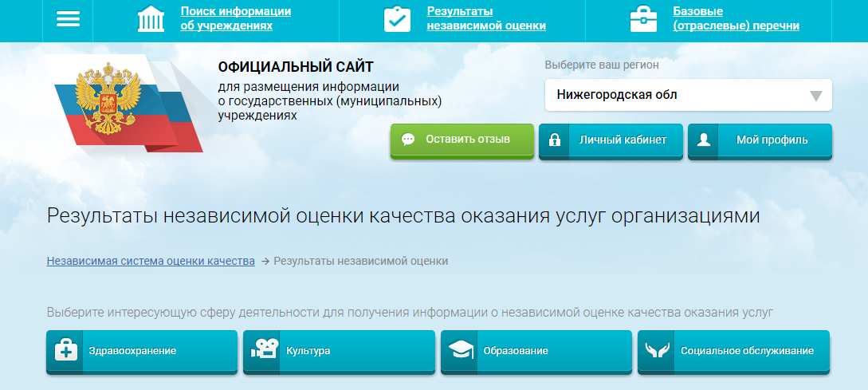Click the checkmark clipboard icon

click(x=398, y=19)
